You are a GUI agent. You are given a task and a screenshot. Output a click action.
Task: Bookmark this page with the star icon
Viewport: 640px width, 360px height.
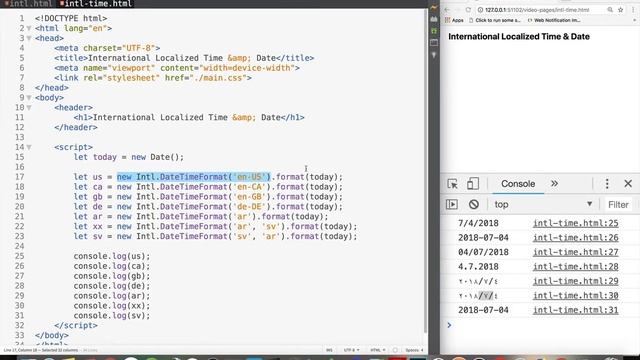(620, 9)
